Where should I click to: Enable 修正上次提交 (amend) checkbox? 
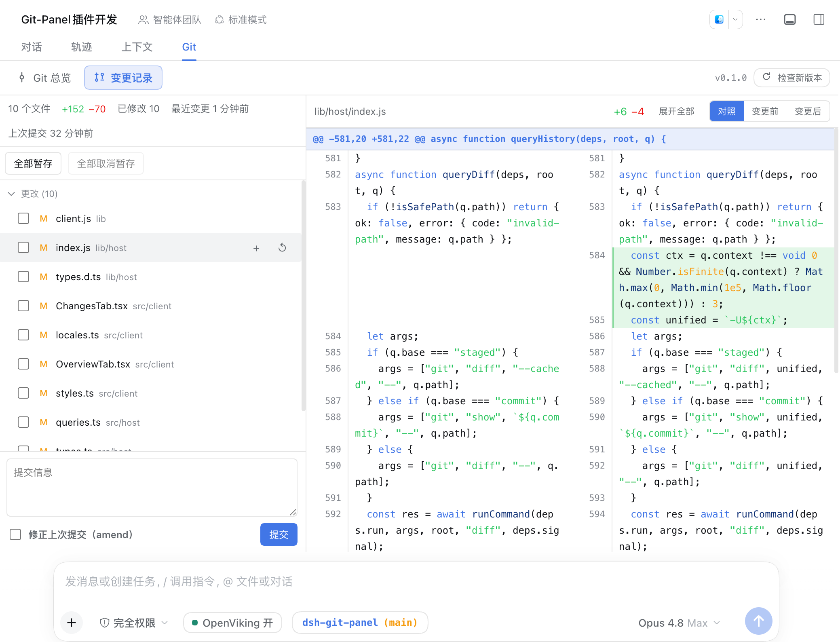(x=15, y=534)
